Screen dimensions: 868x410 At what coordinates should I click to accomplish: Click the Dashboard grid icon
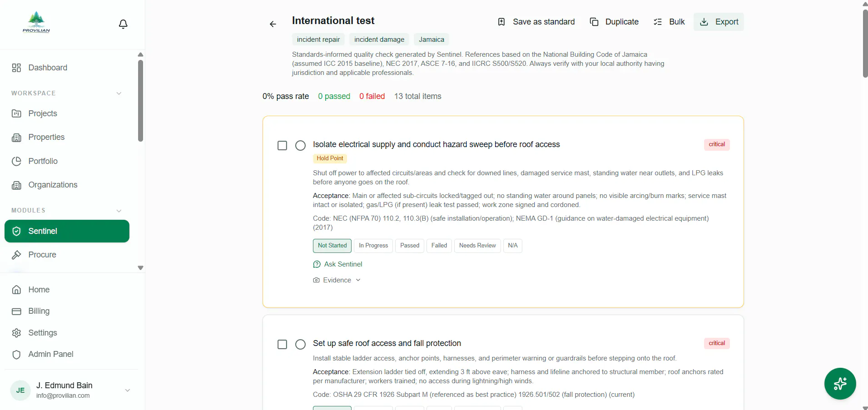[x=16, y=68]
